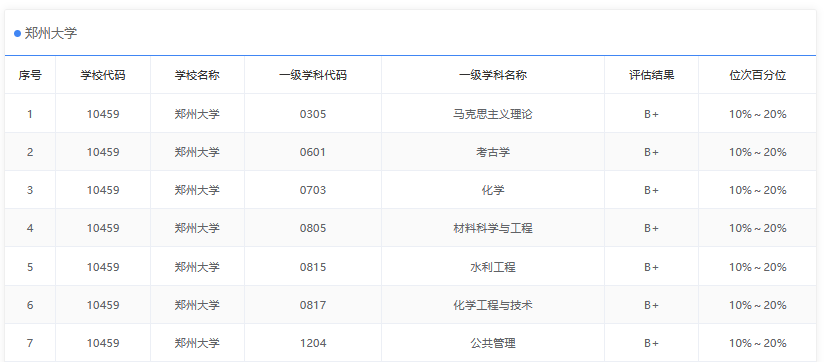Screen dimensions: 827x362
Task: Click the 考古学 subject name
Action: click(493, 152)
